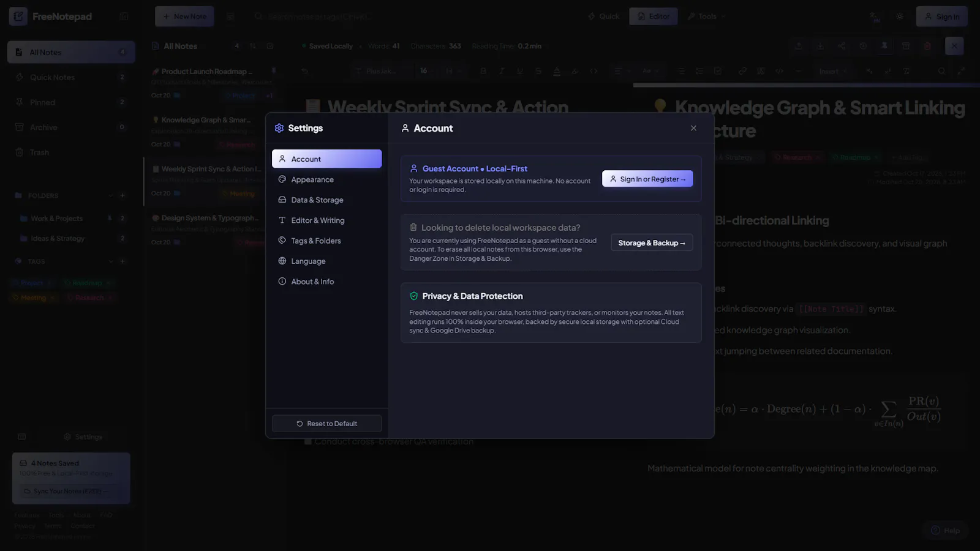Click the New Note button

point(184,17)
